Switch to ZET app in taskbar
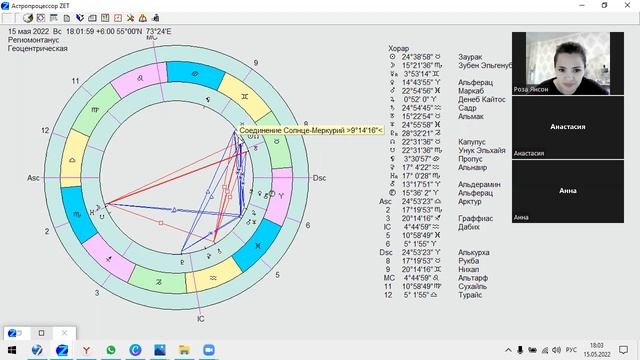The height and width of the screenshot is (360, 640). [x=62, y=350]
